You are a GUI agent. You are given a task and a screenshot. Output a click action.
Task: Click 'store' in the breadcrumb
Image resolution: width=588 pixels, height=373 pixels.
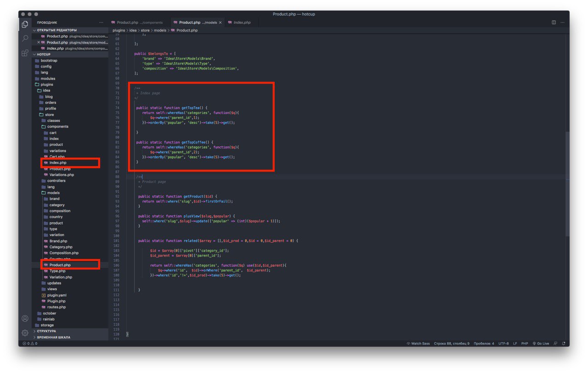coord(145,30)
